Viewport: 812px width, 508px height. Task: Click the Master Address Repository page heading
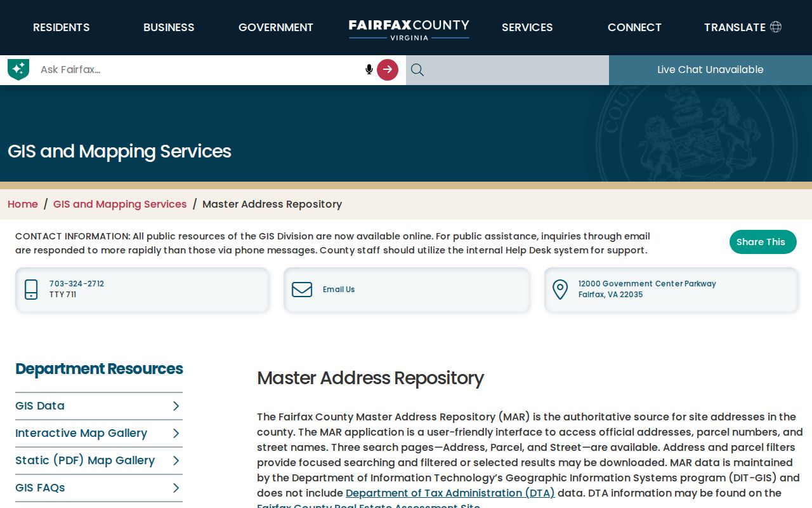click(x=370, y=378)
